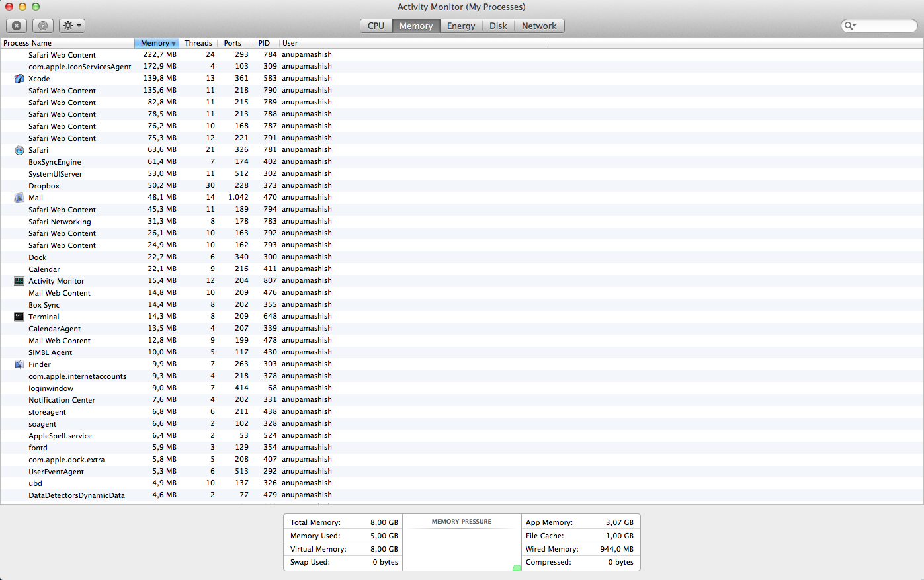The height and width of the screenshot is (580, 924).
Task: Select the storeagent process
Action: pos(462,412)
